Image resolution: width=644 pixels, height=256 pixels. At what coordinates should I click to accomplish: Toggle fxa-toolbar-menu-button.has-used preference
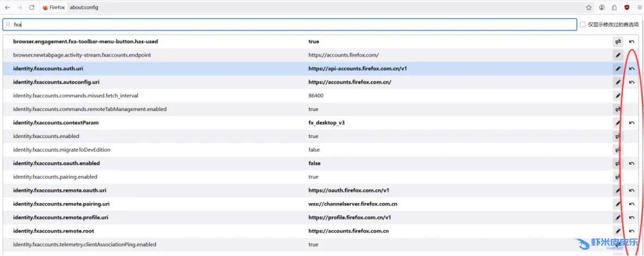[618, 41]
